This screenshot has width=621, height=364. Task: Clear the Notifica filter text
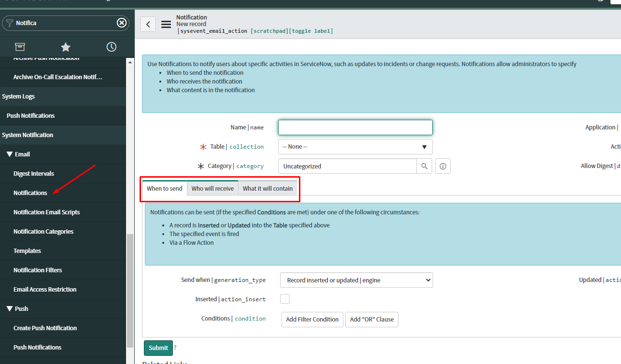pos(122,23)
